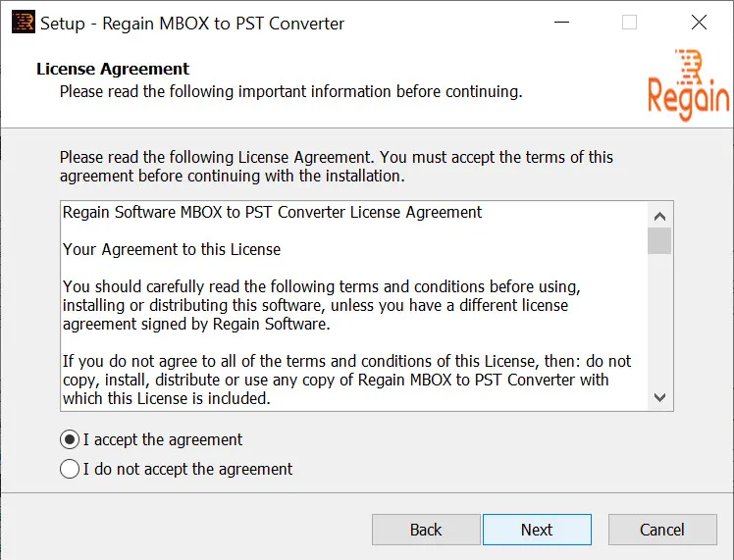Click the orange Regain logo
Screen dimensions: 734x560
coord(689,84)
